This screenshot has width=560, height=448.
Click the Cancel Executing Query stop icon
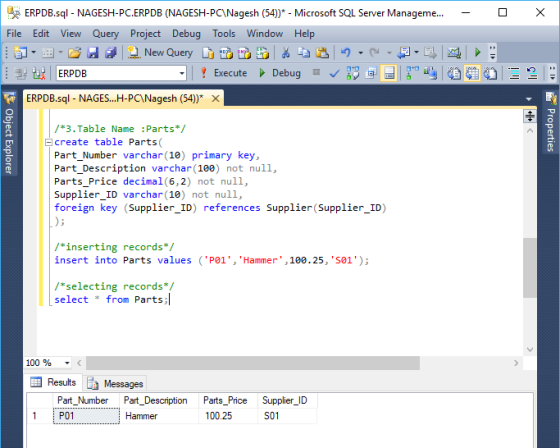[x=316, y=73]
